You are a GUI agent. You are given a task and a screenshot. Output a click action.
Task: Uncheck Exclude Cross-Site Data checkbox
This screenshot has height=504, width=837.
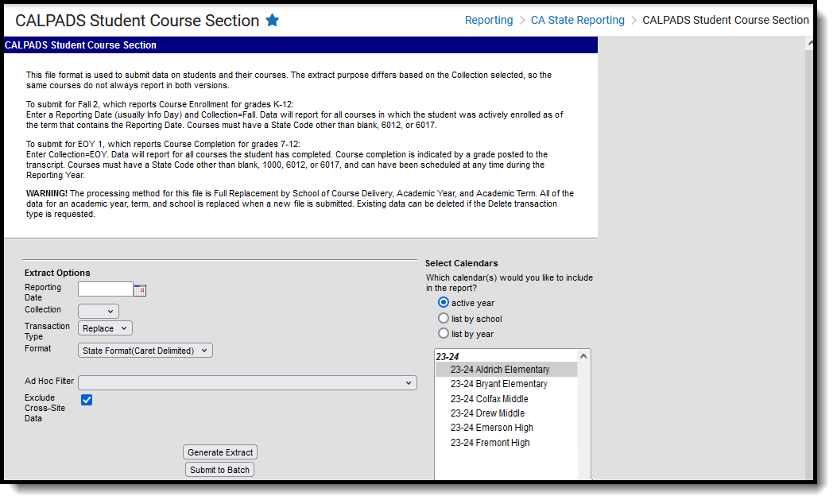87,400
